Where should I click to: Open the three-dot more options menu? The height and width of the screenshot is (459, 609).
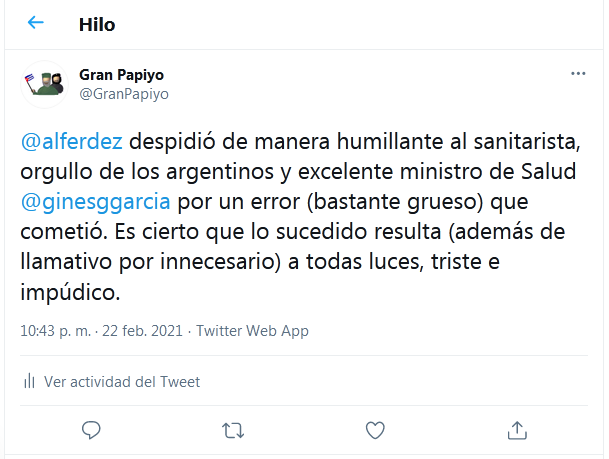coord(578,74)
